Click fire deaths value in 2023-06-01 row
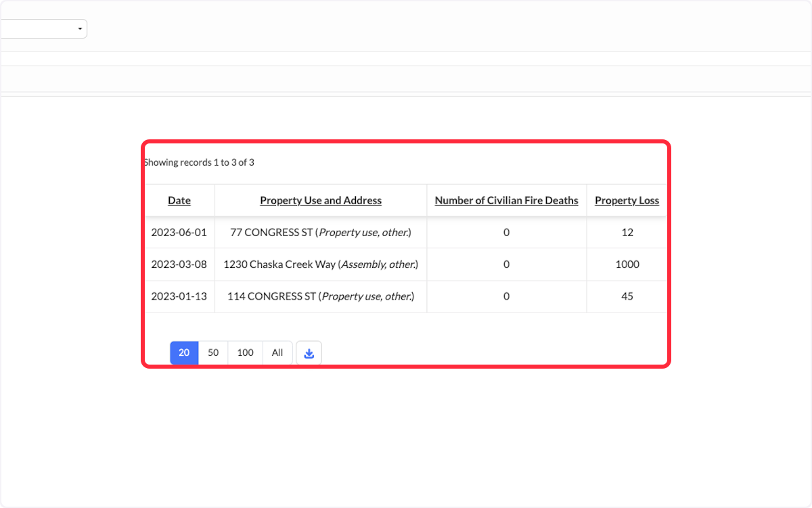The image size is (812, 508). pos(507,232)
